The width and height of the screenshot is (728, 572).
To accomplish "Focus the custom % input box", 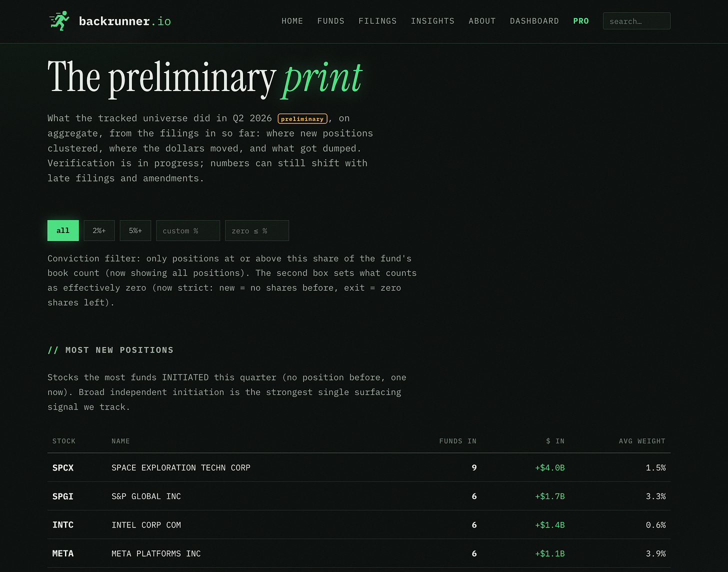I will pyautogui.click(x=188, y=230).
